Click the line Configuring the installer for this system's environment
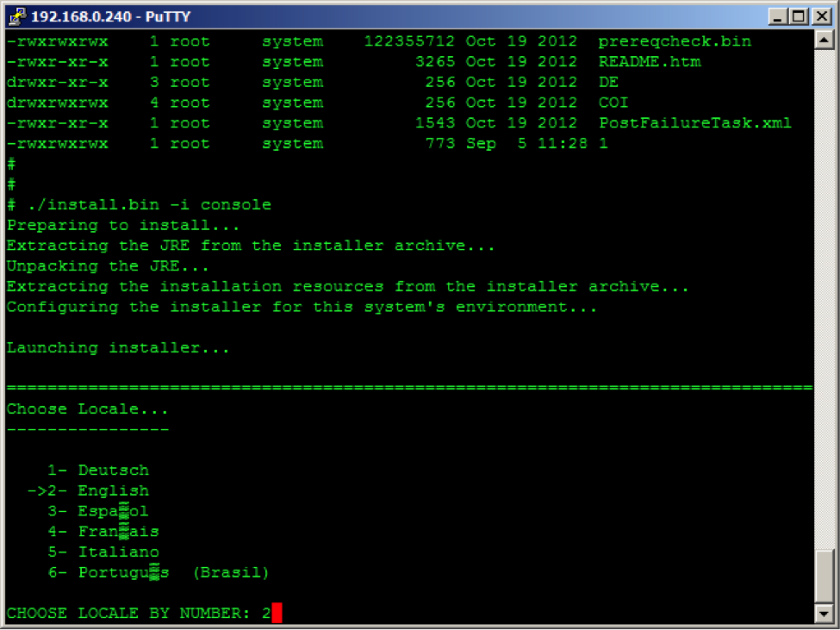The width and height of the screenshot is (840, 630). [302, 308]
